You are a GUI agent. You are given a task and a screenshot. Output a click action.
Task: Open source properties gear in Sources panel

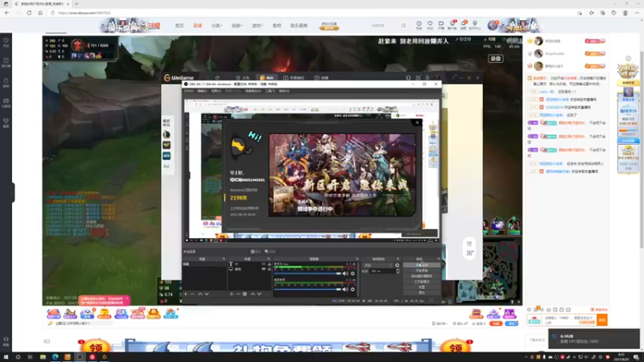(x=245, y=294)
